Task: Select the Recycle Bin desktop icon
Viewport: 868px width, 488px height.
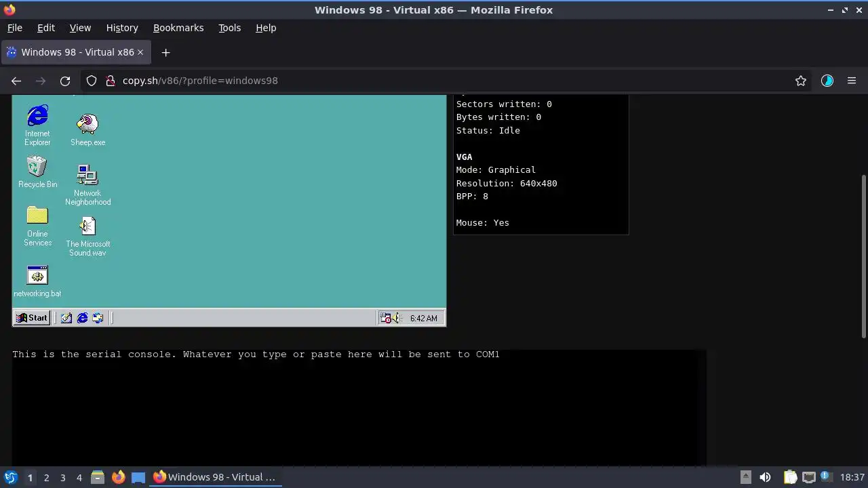Action: click(x=37, y=171)
